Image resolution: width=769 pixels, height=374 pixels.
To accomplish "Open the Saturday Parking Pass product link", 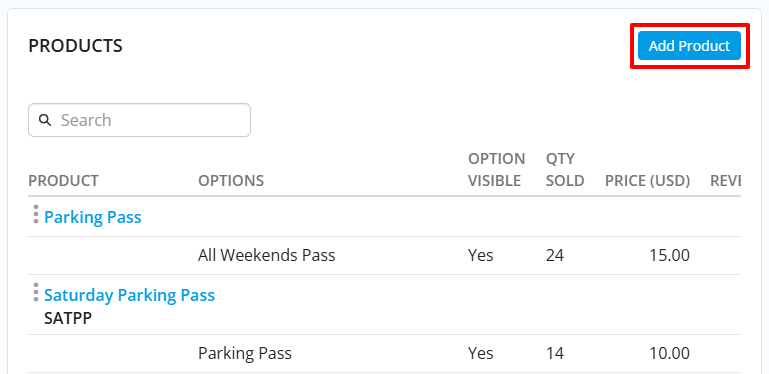I will pos(129,295).
